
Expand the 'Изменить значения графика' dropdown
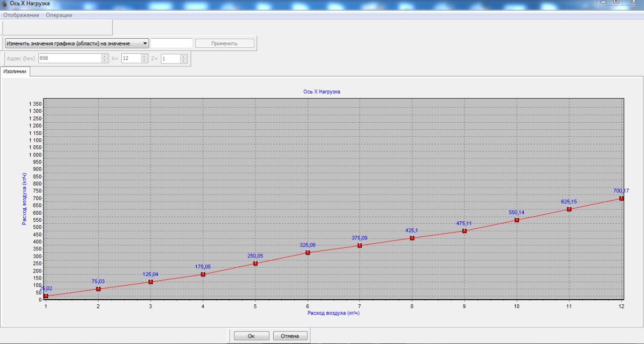[x=145, y=44]
